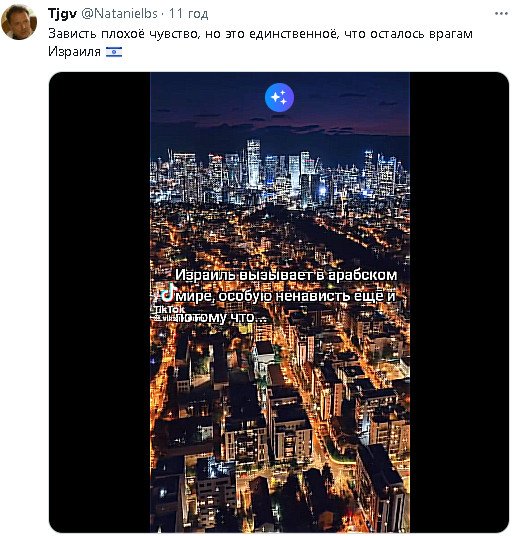Click the blue sparkle icon on video
Viewport: 517px width, 536px height.
(x=279, y=97)
